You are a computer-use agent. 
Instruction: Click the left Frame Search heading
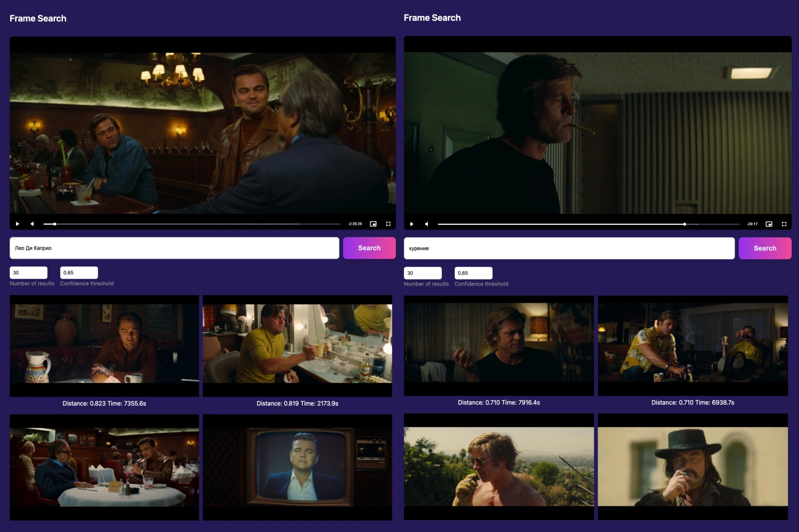[x=38, y=18]
